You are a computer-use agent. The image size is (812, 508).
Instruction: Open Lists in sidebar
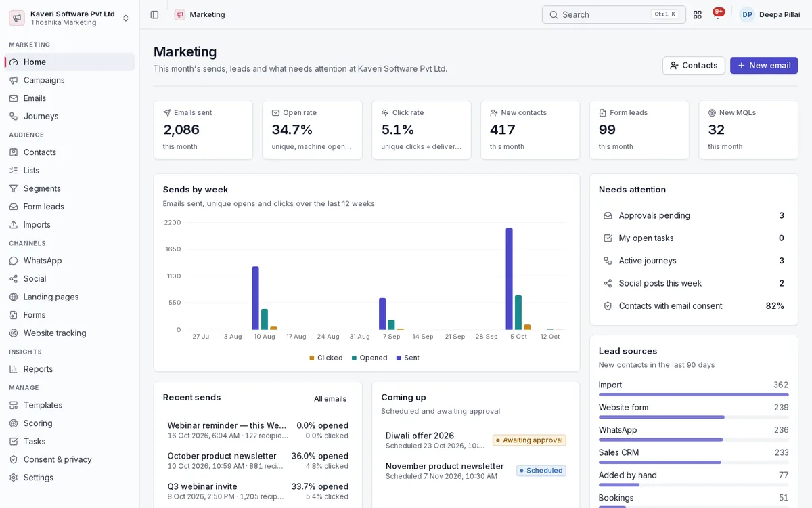click(x=70, y=170)
